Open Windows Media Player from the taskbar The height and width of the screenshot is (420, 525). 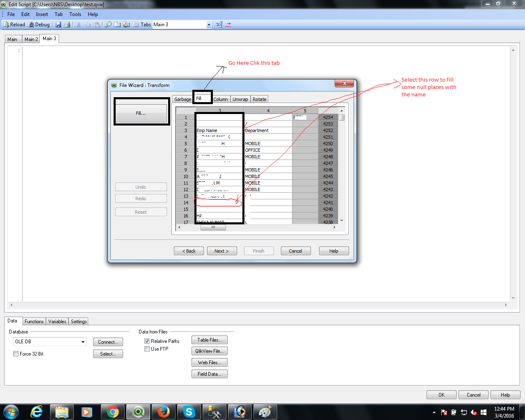click(x=87, y=412)
